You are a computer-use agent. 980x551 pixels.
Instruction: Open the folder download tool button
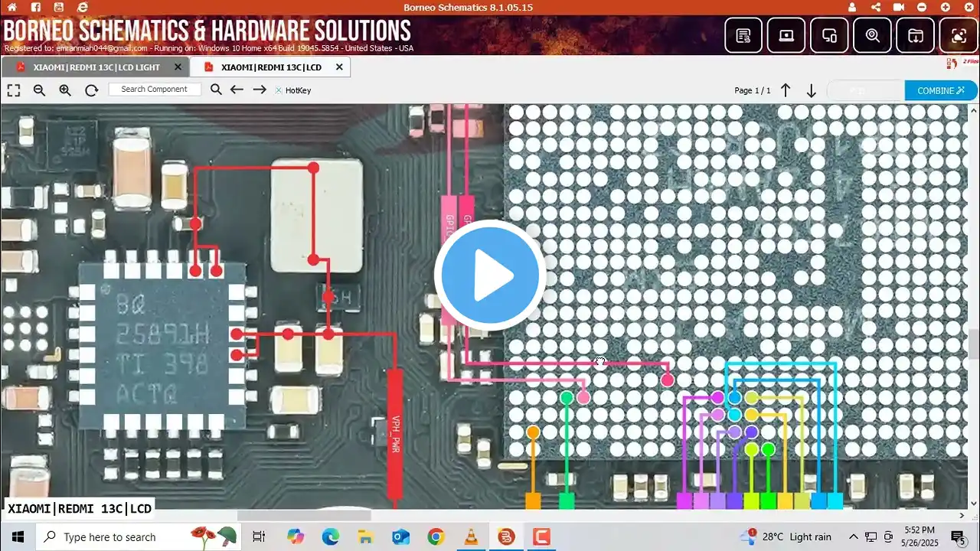pos(916,35)
